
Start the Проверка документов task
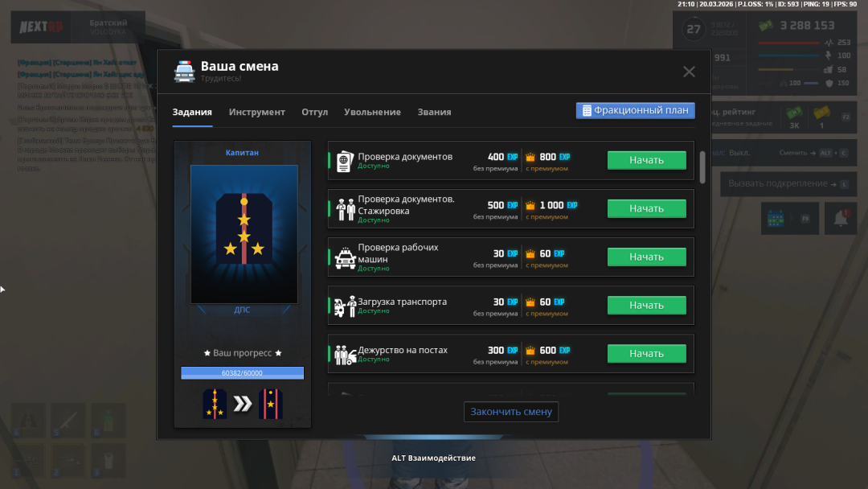[646, 160]
